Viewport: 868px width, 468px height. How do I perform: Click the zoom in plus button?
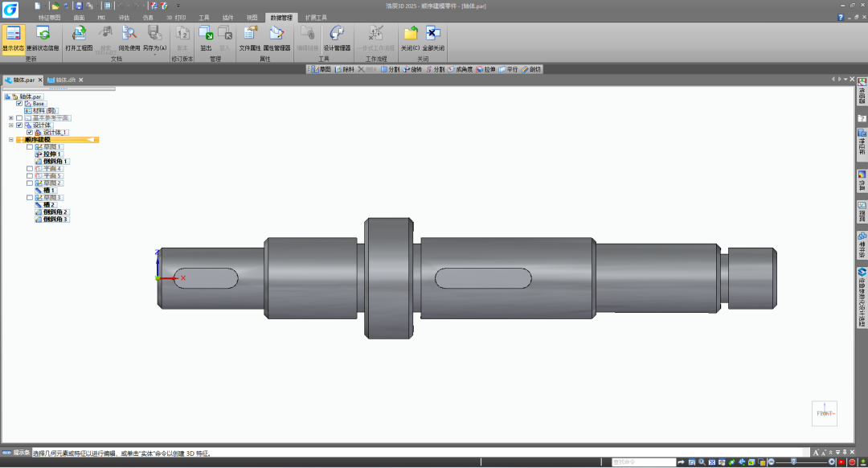(832, 462)
